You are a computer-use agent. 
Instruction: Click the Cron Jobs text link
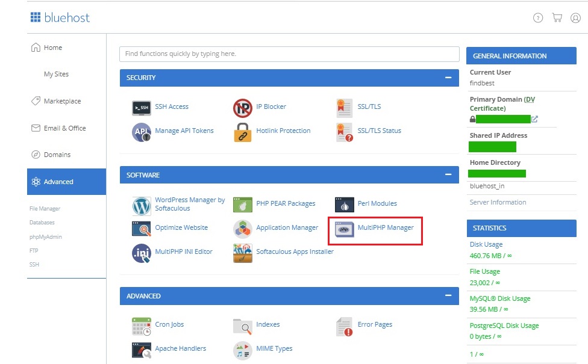point(169,324)
